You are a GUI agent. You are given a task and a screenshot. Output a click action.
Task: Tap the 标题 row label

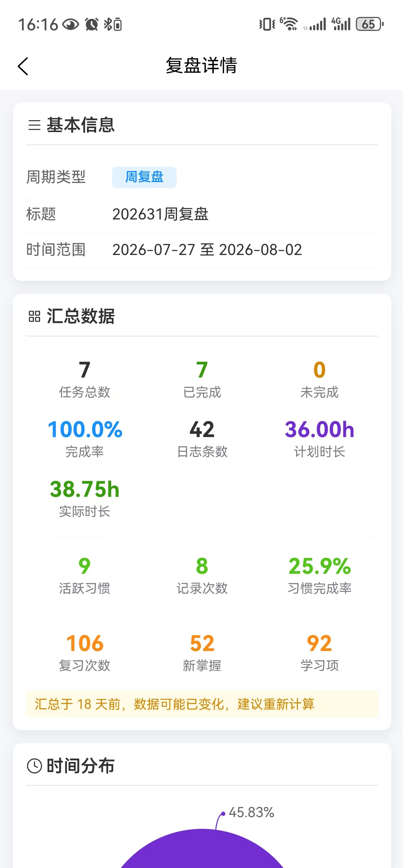tap(41, 214)
